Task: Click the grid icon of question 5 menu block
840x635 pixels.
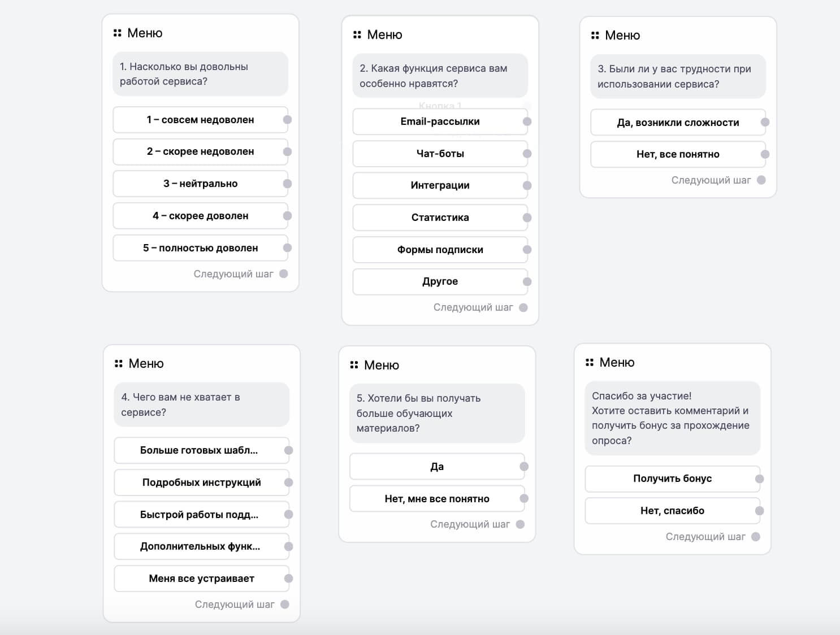Action: click(x=354, y=366)
